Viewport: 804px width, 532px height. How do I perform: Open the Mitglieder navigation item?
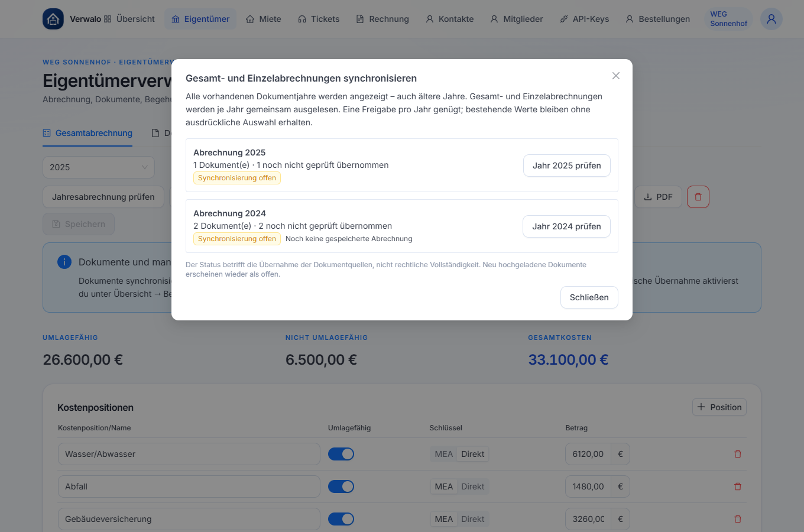[x=517, y=19]
